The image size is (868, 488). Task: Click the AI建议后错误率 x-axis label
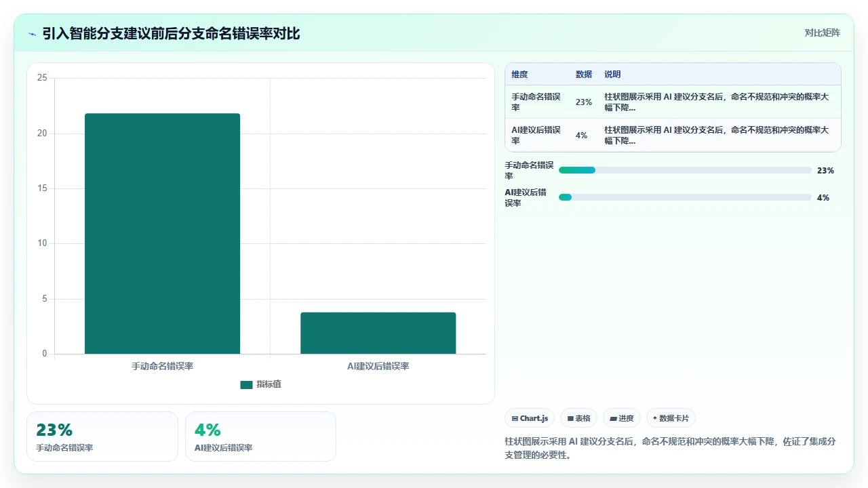[x=378, y=366]
